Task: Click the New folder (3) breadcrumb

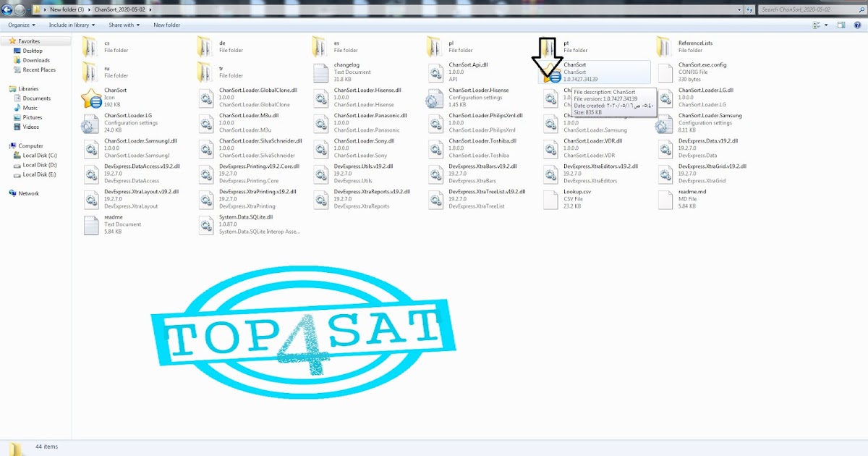Action: [x=67, y=9]
